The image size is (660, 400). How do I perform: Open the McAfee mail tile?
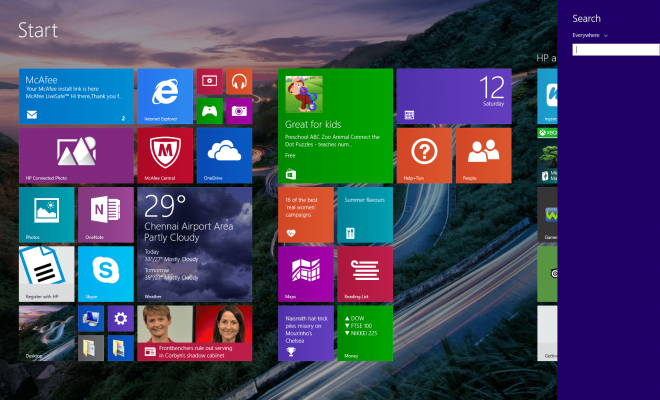click(76, 96)
